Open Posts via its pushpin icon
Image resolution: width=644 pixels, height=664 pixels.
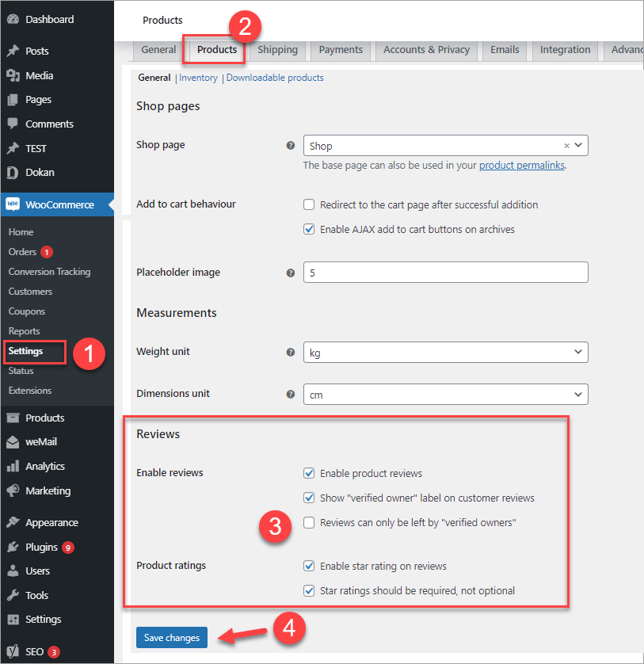click(x=13, y=51)
